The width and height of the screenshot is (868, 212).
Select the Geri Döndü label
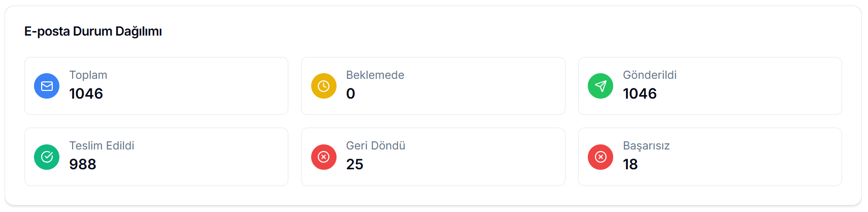click(376, 145)
